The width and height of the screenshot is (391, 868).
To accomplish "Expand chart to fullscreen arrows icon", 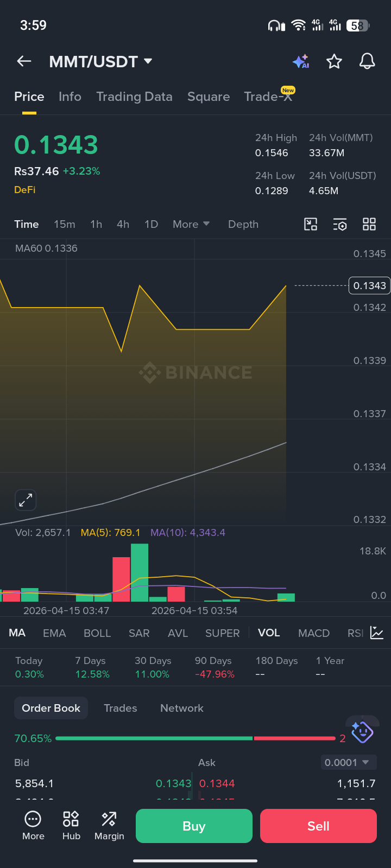I will (x=26, y=500).
